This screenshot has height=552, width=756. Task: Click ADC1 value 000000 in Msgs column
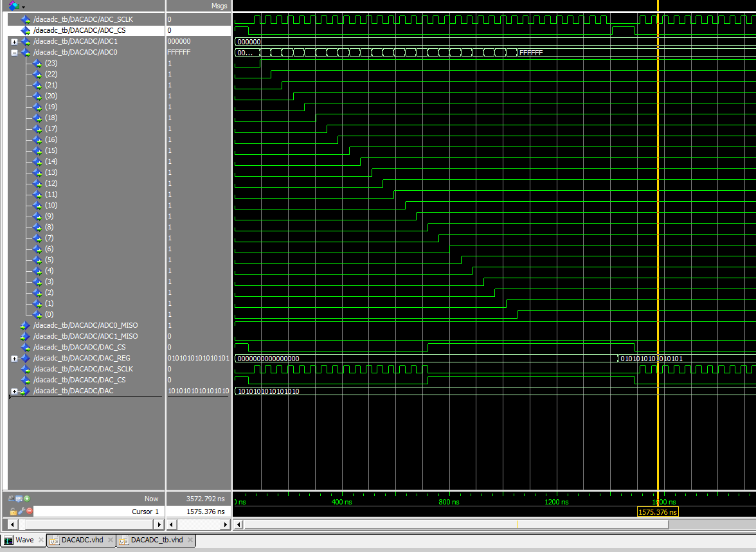coord(179,42)
